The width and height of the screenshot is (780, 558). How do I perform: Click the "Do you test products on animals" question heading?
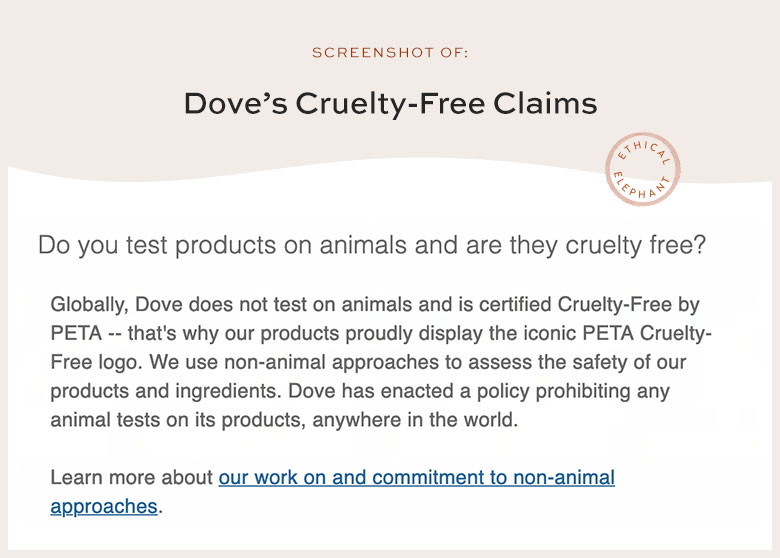pos(372,245)
